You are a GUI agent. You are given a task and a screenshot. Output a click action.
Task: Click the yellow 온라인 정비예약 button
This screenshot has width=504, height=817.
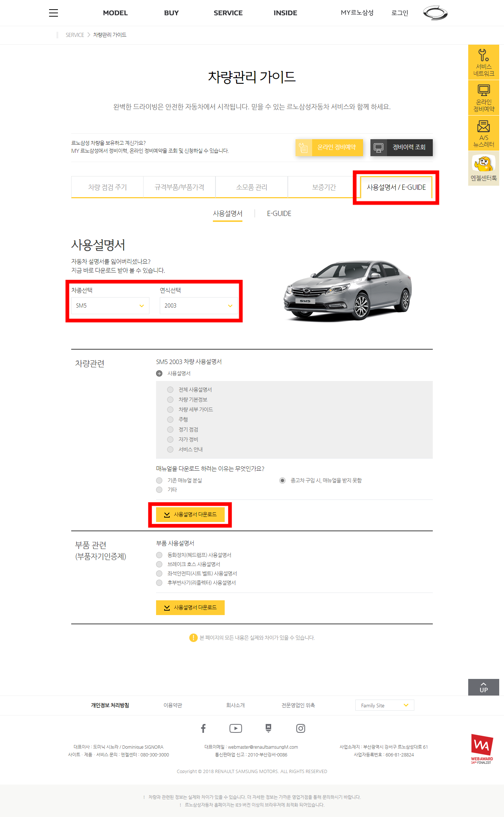tap(329, 148)
